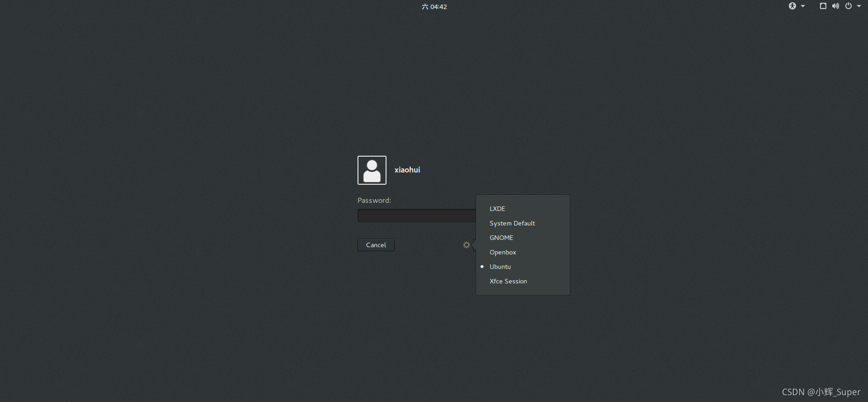This screenshot has height=402, width=868.
Task: Click the network status icon in top bar
Action: coord(823,6)
